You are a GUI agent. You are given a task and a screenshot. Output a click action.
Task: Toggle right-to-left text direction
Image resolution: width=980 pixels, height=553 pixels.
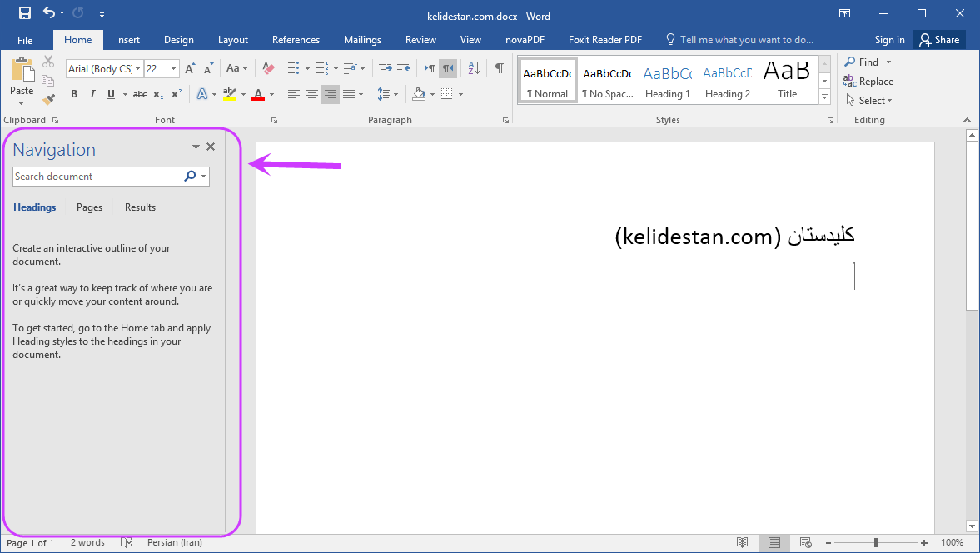coord(447,68)
